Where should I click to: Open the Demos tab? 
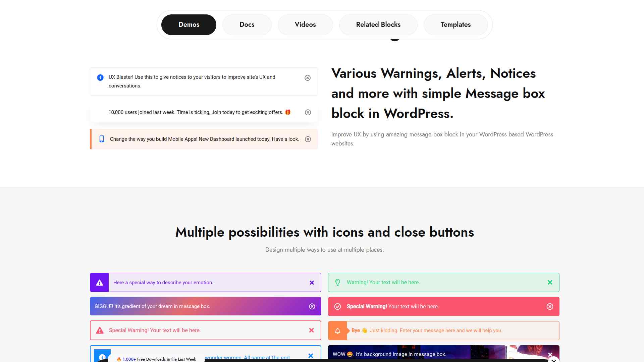(189, 24)
